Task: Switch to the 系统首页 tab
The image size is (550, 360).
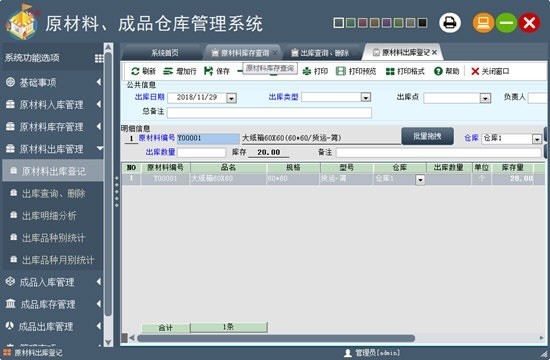Action: (165, 53)
